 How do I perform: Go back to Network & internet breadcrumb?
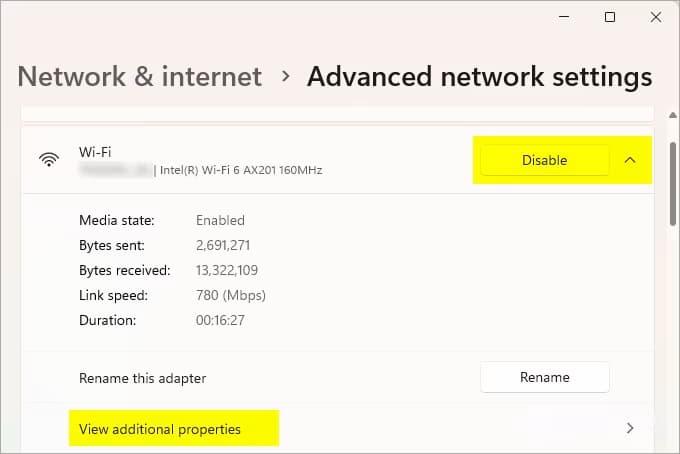140,77
